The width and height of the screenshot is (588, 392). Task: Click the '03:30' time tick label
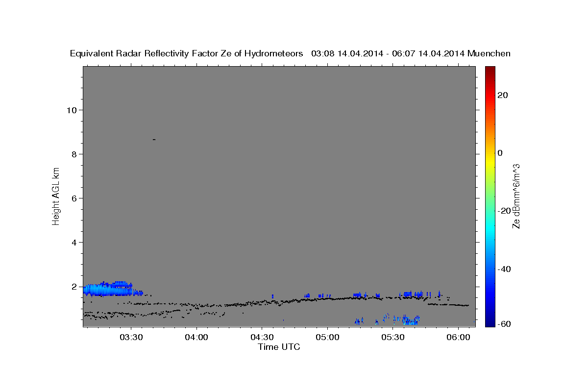pyautogui.click(x=131, y=338)
